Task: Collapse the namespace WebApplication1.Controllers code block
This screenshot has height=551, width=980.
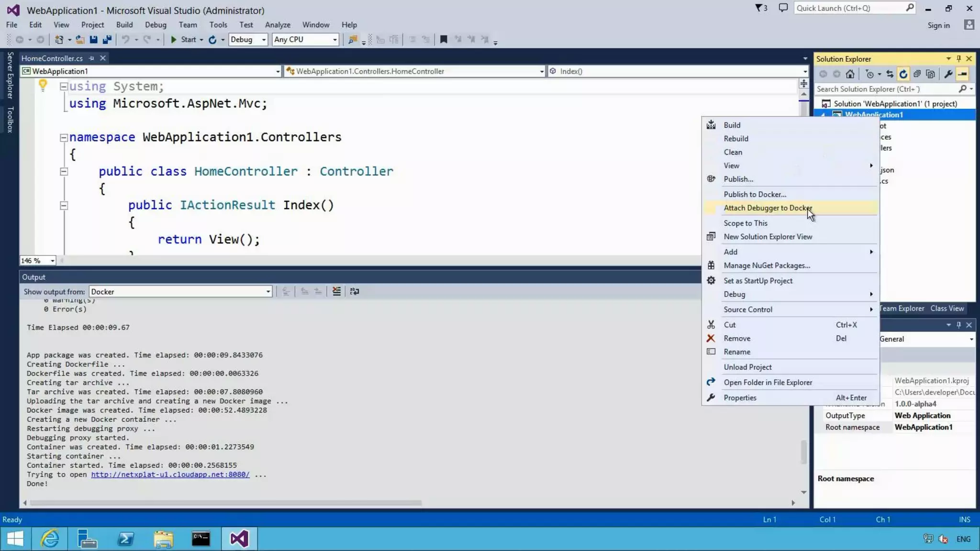Action: [x=63, y=138]
